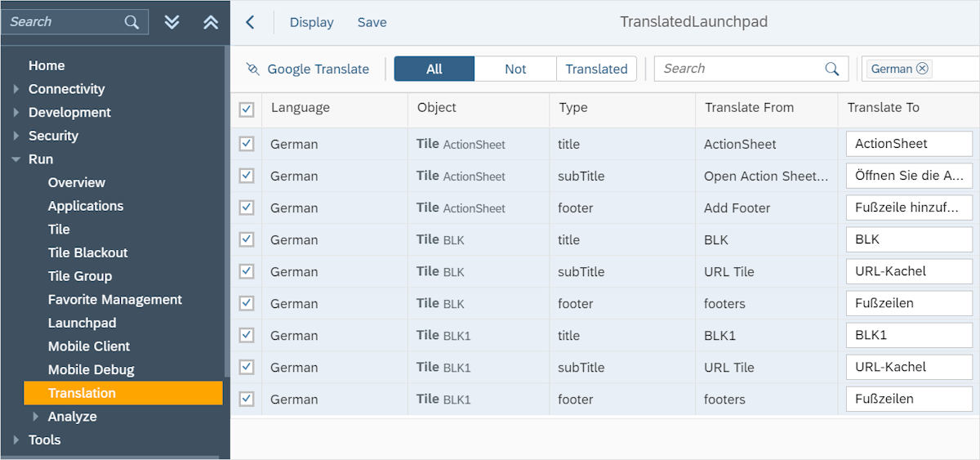Remove the German filter token
The image size is (980, 460).
pos(922,69)
